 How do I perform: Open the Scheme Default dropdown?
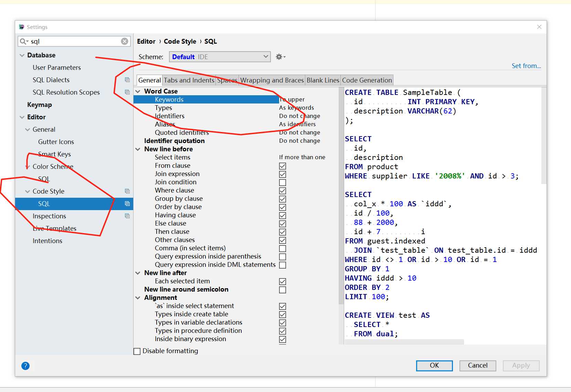220,57
